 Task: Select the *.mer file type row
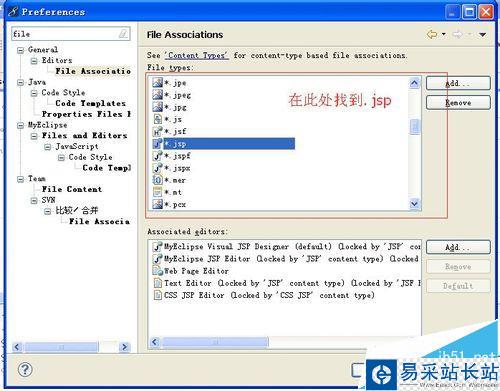169,180
